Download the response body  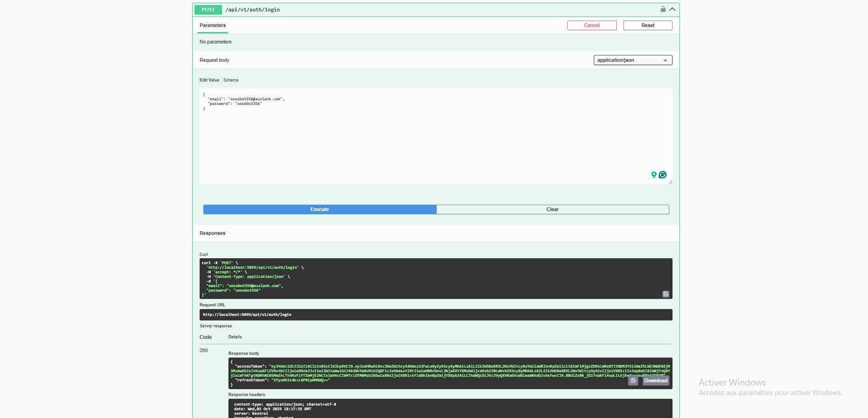pyautogui.click(x=656, y=380)
